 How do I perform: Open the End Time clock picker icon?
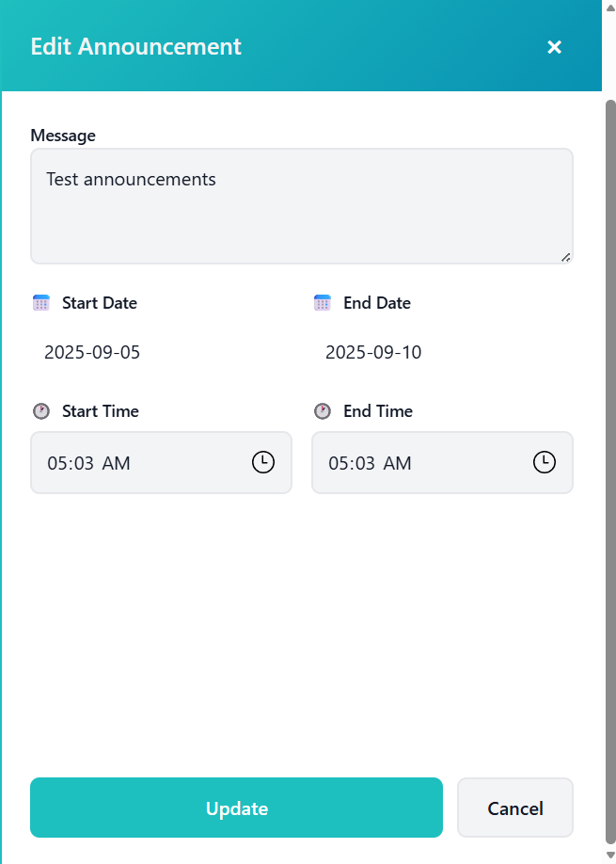coord(544,462)
